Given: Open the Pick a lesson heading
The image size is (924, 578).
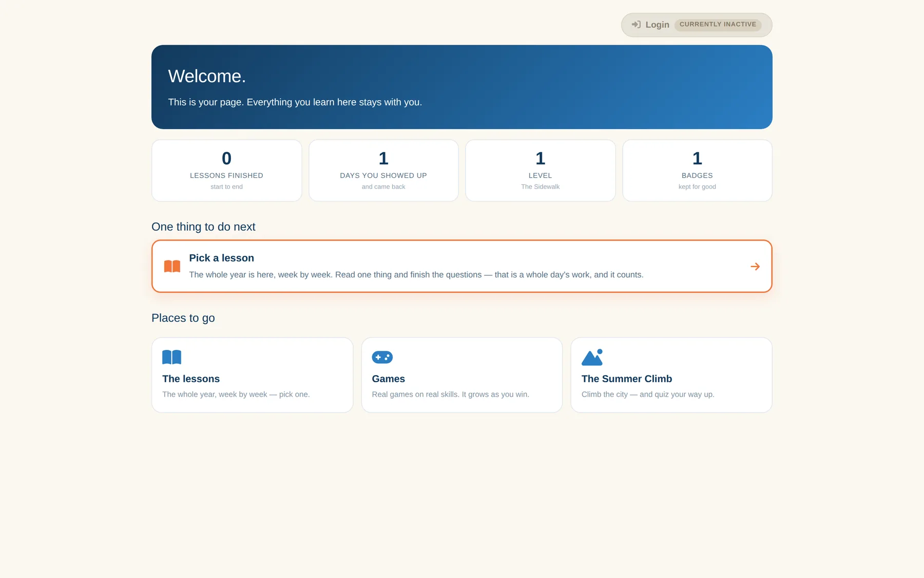Looking at the screenshot, I should tap(221, 258).
